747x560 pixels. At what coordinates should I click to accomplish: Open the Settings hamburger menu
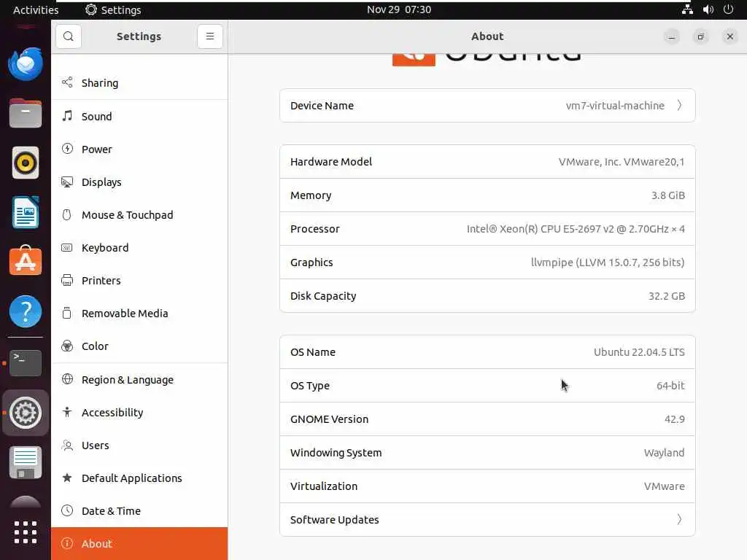click(x=209, y=36)
